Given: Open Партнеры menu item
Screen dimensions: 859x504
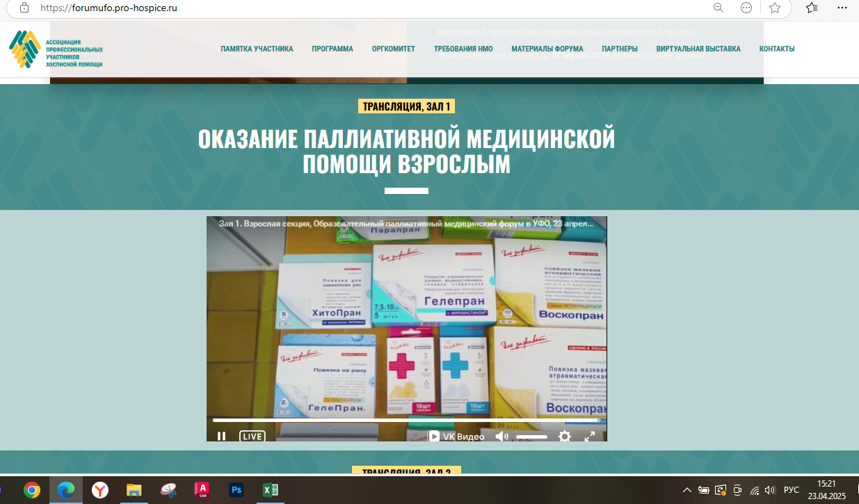Looking at the screenshot, I should point(620,49).
